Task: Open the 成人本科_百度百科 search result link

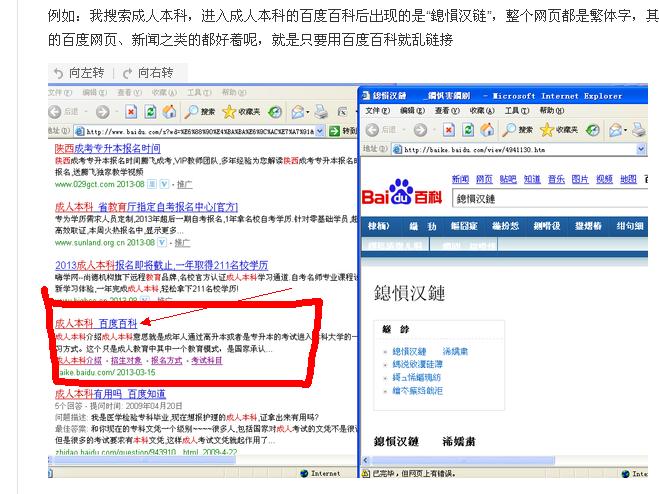Action: (x=96, y=324)
